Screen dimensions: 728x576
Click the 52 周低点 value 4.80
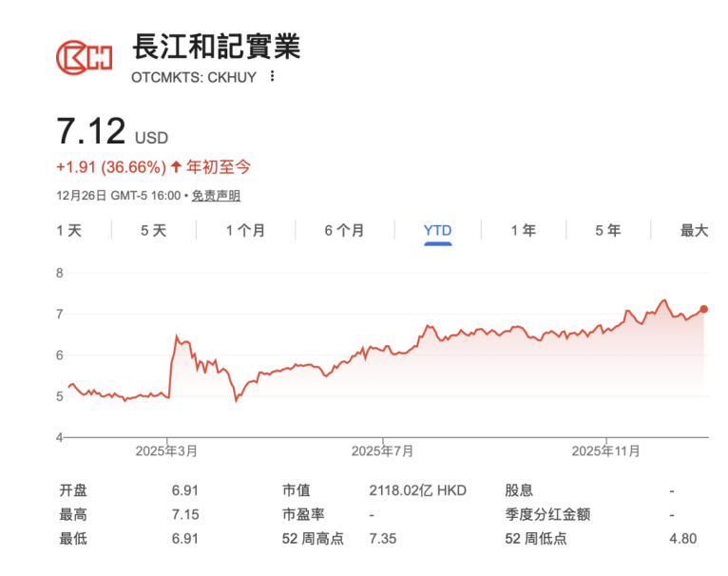point(682,538)
